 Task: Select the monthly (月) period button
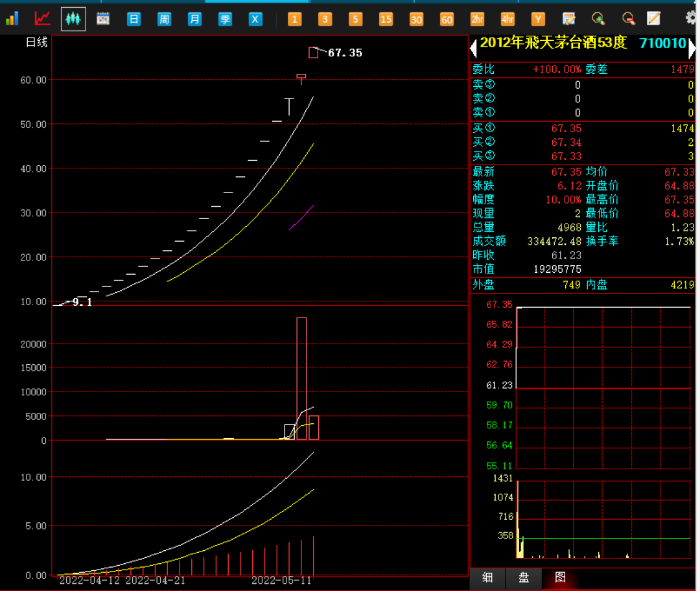click(194, 19)
